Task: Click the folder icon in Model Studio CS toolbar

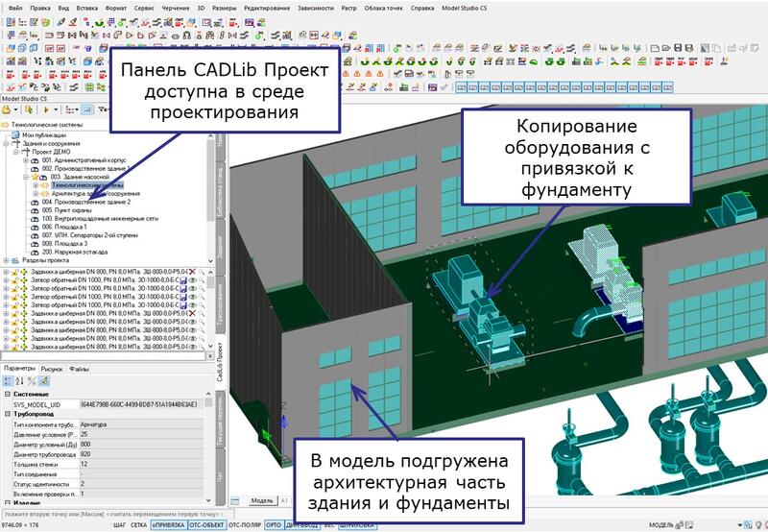Action: (x=9, y=109)
